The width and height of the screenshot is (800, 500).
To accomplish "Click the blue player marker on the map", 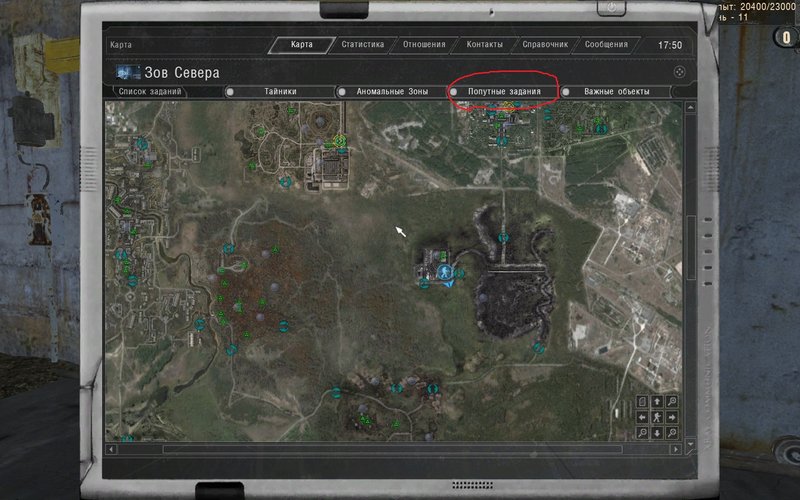I will click(x=444, y=272).
